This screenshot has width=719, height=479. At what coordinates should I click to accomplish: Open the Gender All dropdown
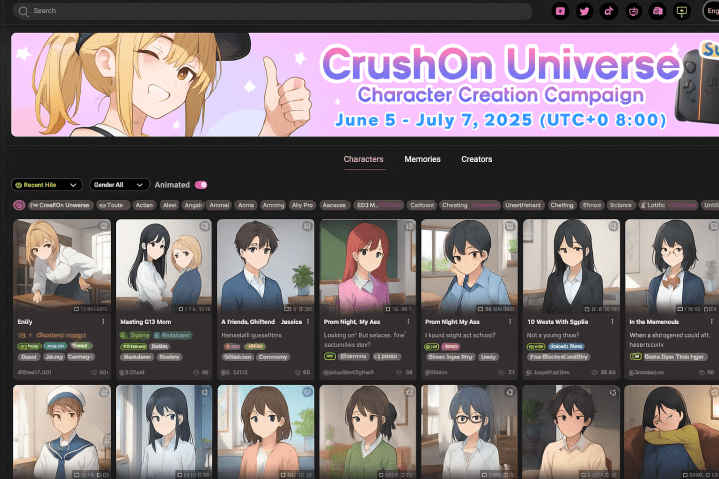click(119, 185)
